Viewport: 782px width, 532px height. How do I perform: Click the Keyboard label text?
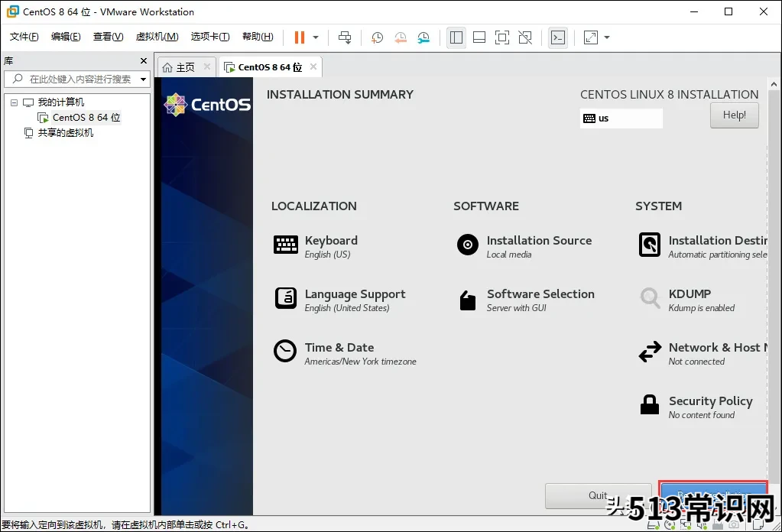(x=331, y=240)
